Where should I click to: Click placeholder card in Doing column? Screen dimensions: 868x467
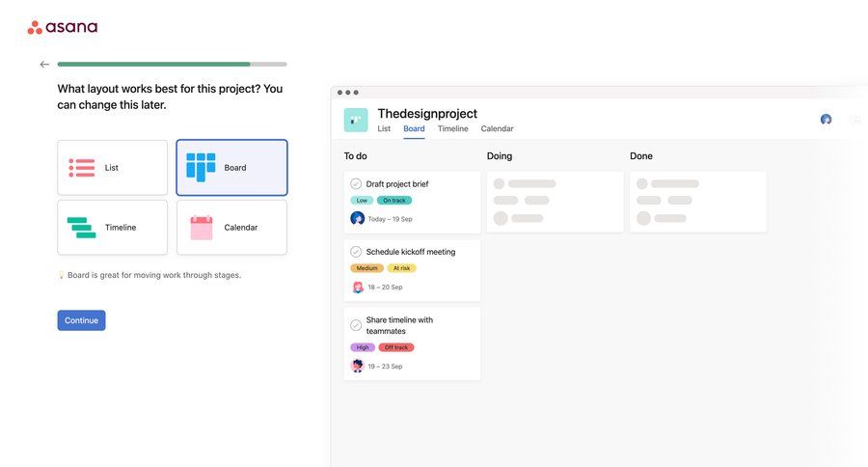tap(556, 202)
